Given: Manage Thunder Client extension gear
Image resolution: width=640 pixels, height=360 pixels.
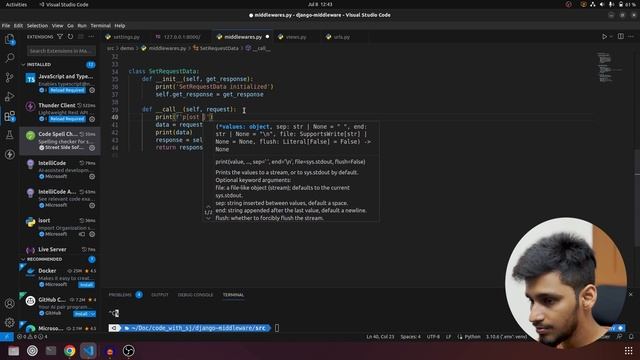Looking at the screenshot, I should [x=92, y=119].
